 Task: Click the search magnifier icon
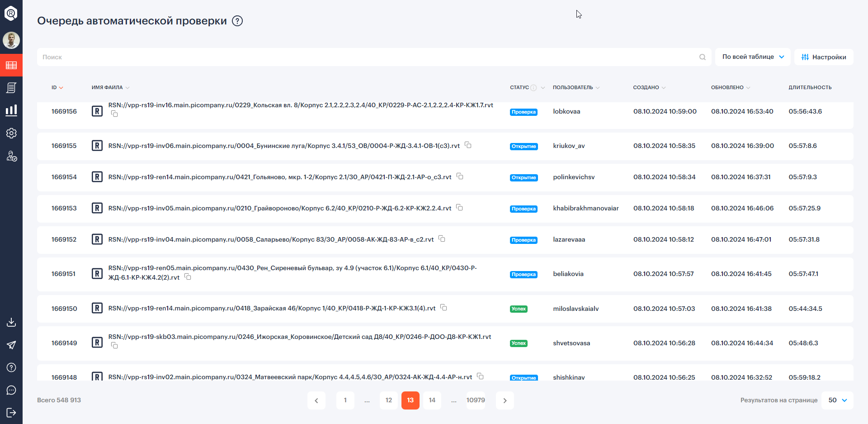(x=703, y=57)
